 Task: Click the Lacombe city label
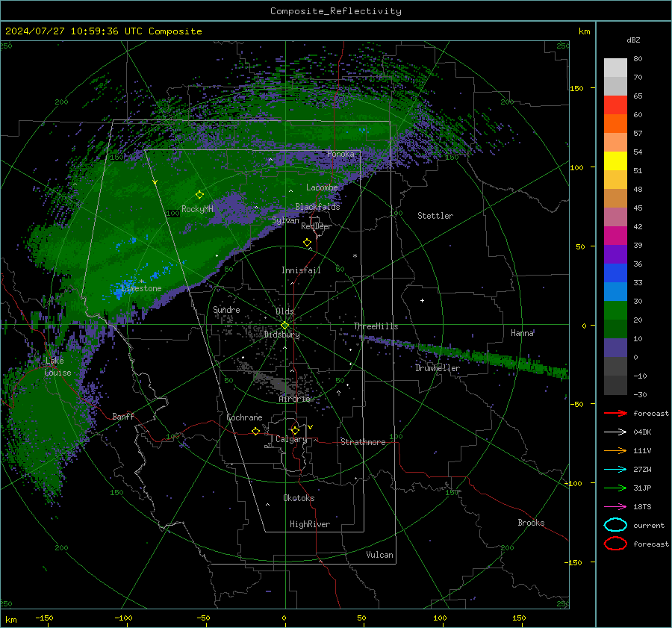[322, 187]
